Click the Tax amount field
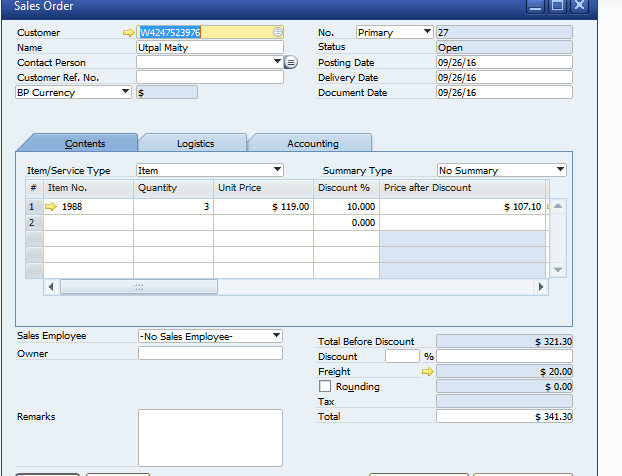The height and width of the screenshot is (476, 622). (x=504, y=401)
